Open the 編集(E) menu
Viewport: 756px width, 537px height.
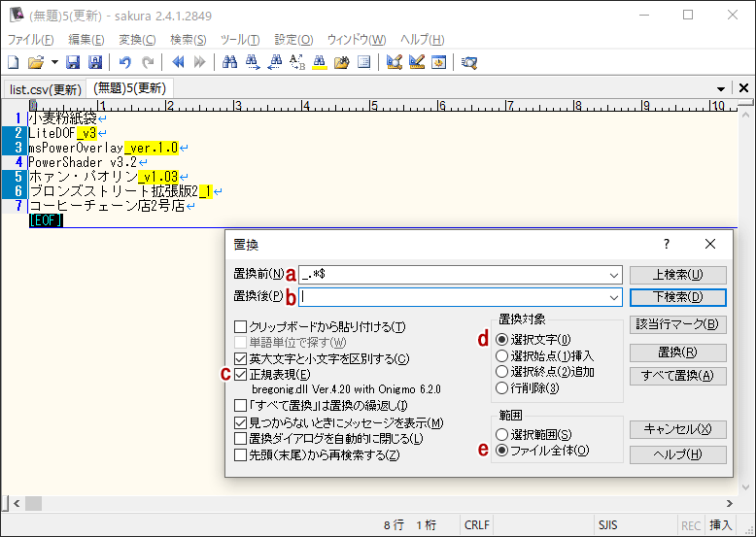86,40
